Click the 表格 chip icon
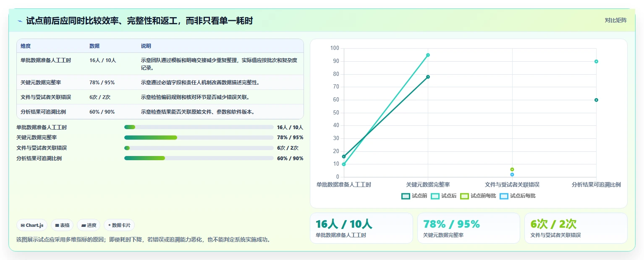This screenshot has width=644, height=260. click(x=57, y=225)
